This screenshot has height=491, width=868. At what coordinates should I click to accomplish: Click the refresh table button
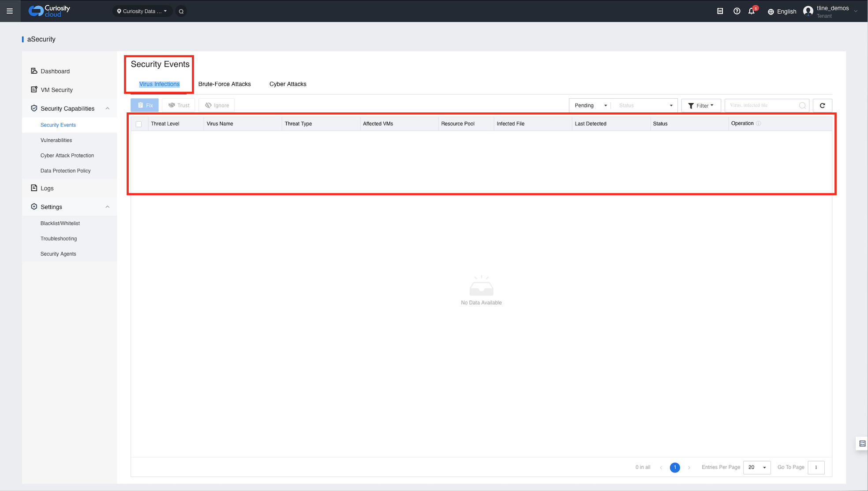click(822, 105)
